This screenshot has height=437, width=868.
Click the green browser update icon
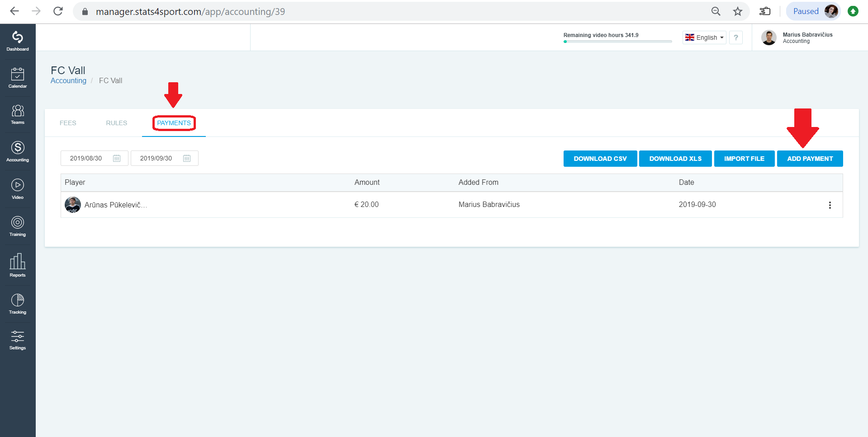coord(853,11)
